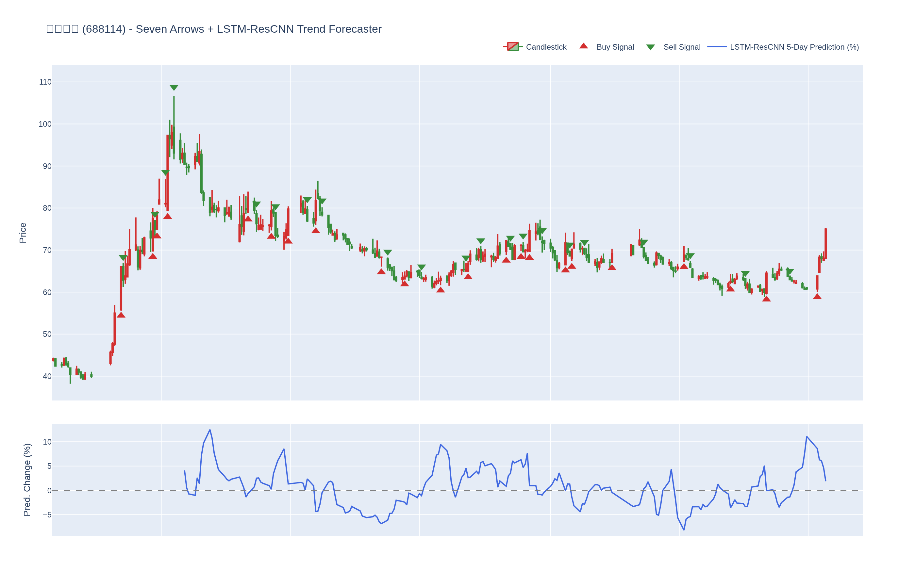Viewport: 915px width, 588px height.
Task: Click the leftmost green sell marker near 68
Action: pyautogui.click(x=123, y=258)
